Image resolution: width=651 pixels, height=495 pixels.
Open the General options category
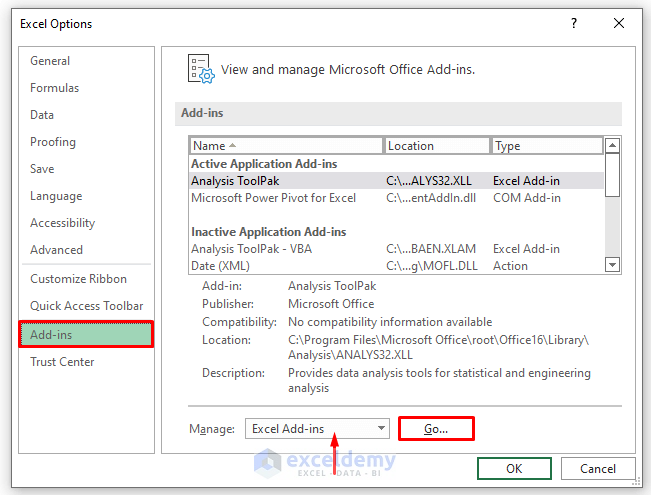coord(50,61)
